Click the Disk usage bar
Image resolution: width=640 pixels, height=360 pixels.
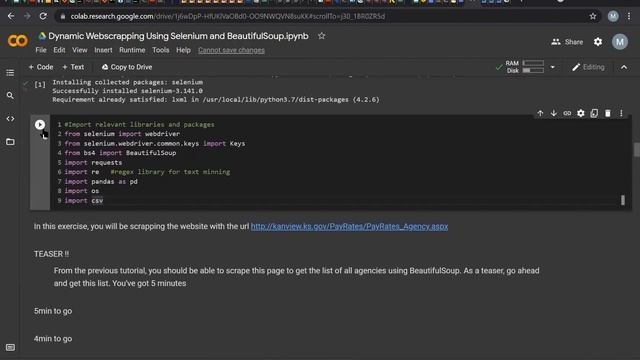(x=533, y=71)
